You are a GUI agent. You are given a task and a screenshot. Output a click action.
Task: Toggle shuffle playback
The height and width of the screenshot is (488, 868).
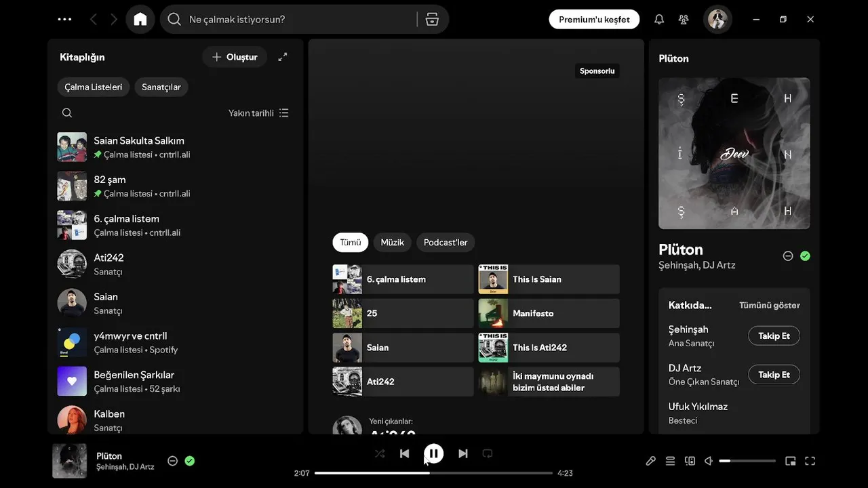click(380, 453)
